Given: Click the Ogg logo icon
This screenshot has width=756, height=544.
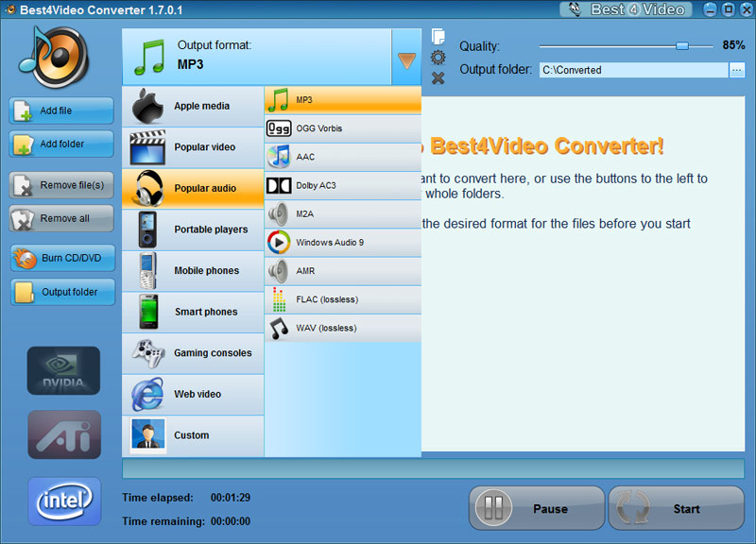Looking at the screenshot, I should pyautogui.click(x=279, y=128).
